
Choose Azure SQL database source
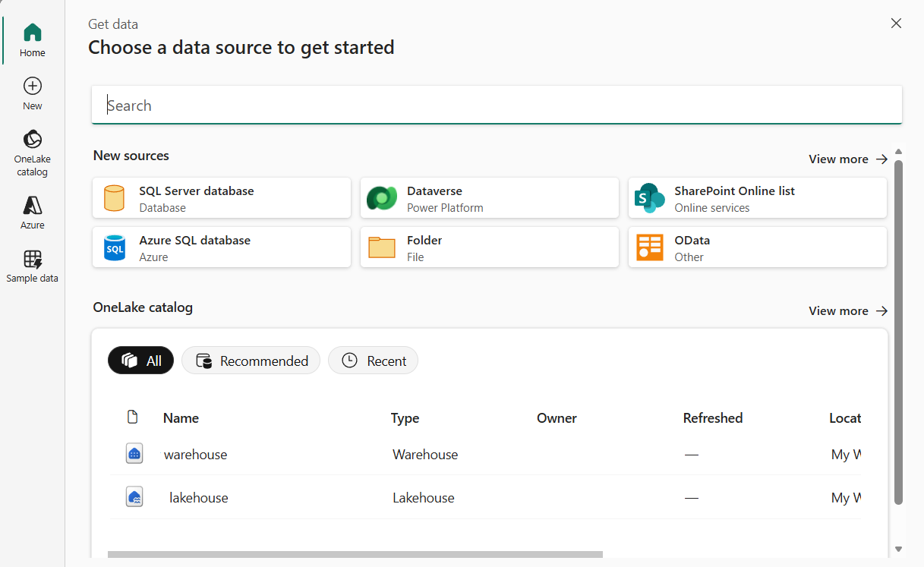(222, 247)
